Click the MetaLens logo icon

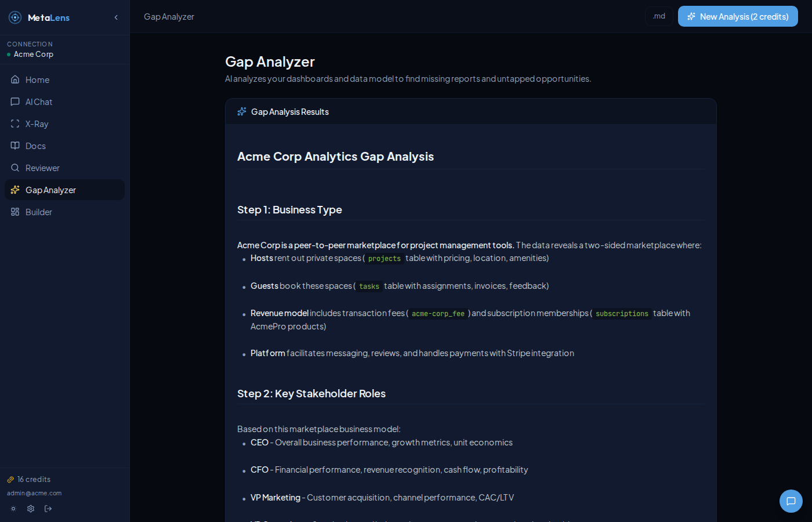[14, 17]
